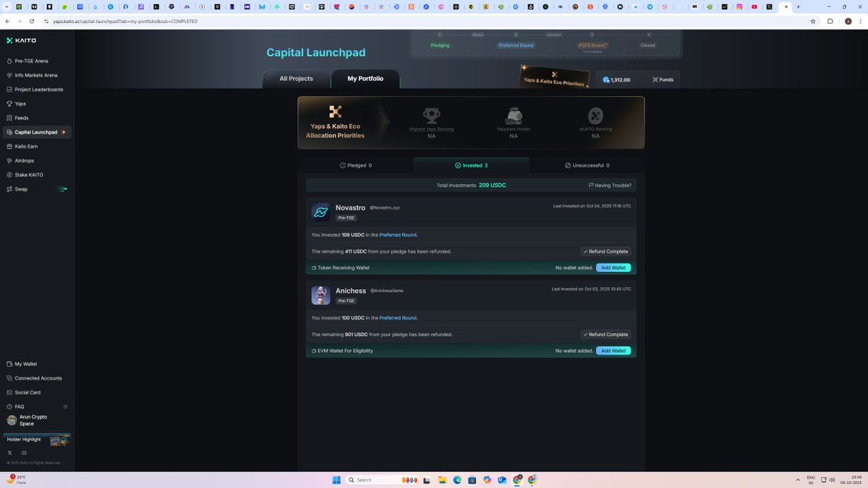This screenshot has height=488, width=868.
Task: Add Wallet for Anichess EVM eligibility
Action: point(613,351)
